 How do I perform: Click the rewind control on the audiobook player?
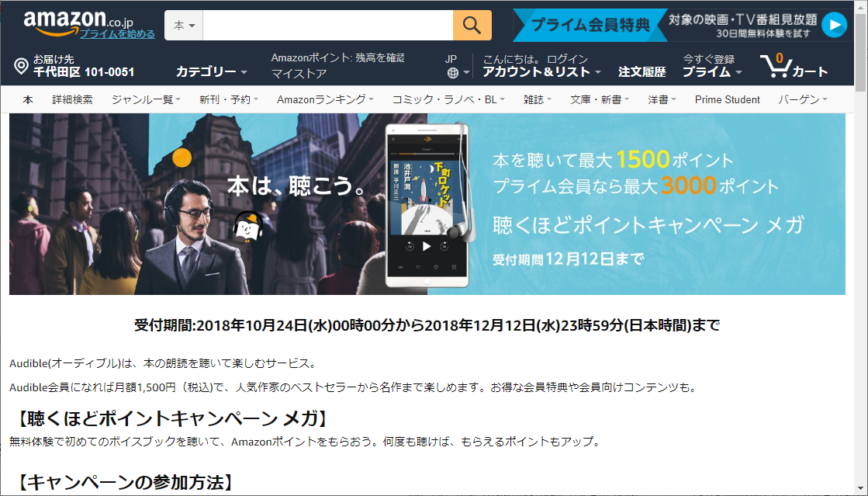[x=410, y=245]
